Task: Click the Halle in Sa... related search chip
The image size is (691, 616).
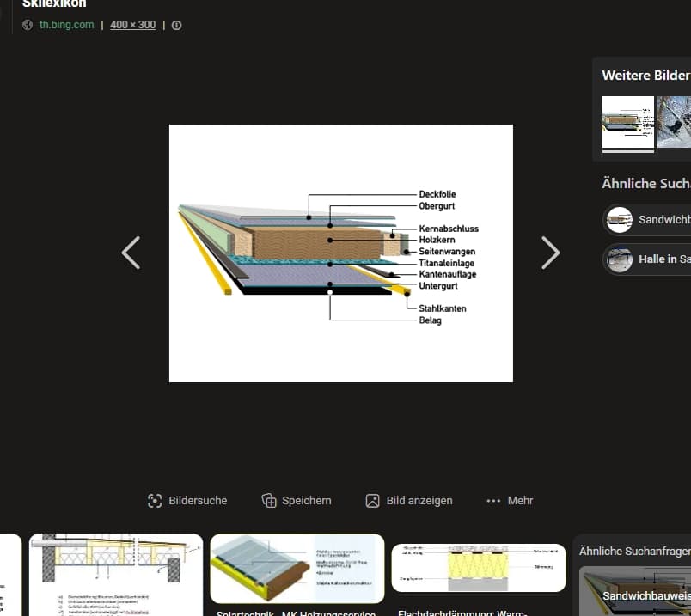Action: pos(647,259)
